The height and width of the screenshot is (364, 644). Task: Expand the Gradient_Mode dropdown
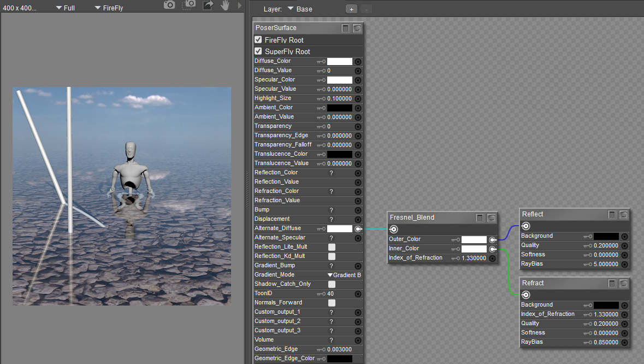pos(344,275)
